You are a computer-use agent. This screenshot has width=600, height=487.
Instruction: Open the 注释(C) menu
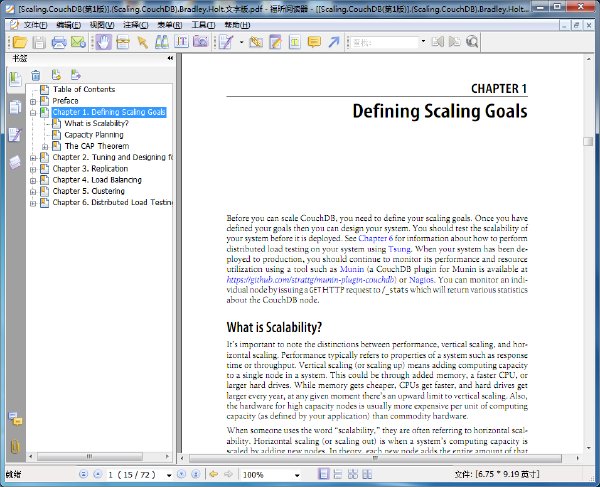[135, 25]
